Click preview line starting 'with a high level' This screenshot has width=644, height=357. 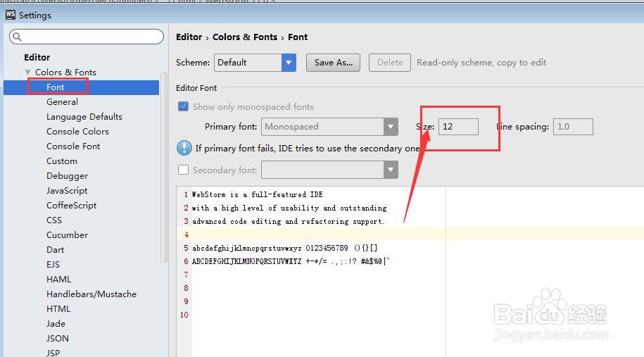(x=289, y=208)
